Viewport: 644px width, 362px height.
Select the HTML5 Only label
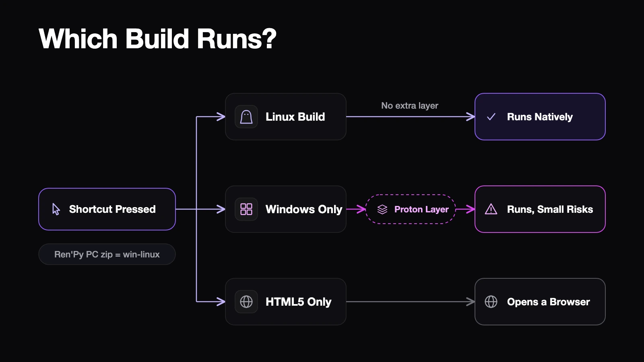[299, 302]
